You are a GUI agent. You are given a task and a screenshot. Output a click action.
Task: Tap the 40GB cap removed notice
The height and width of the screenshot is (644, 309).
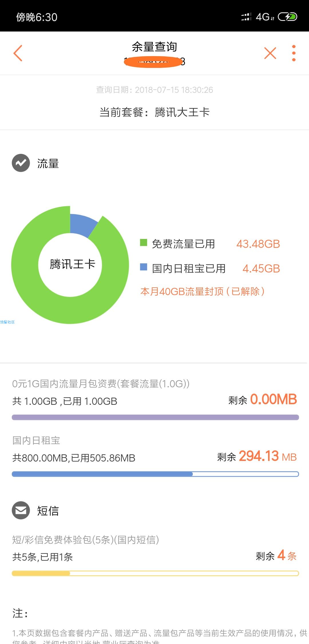coord(202,292)
